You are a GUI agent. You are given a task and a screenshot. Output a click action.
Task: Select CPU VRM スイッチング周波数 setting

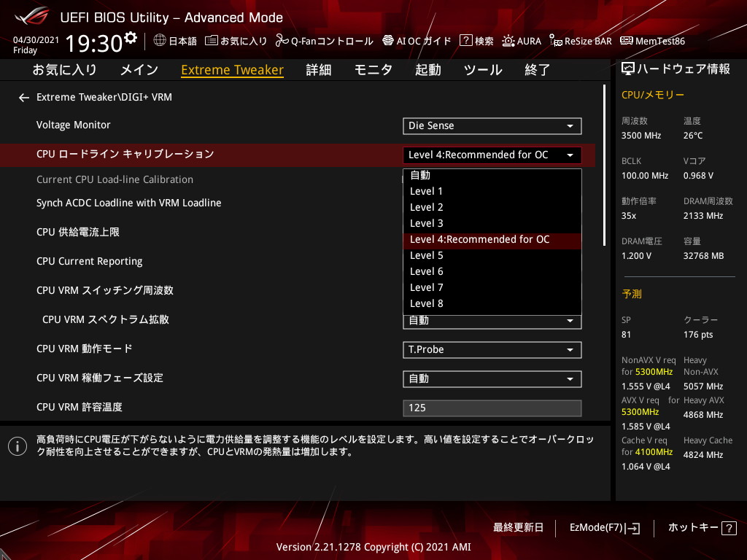pos(105,290)
